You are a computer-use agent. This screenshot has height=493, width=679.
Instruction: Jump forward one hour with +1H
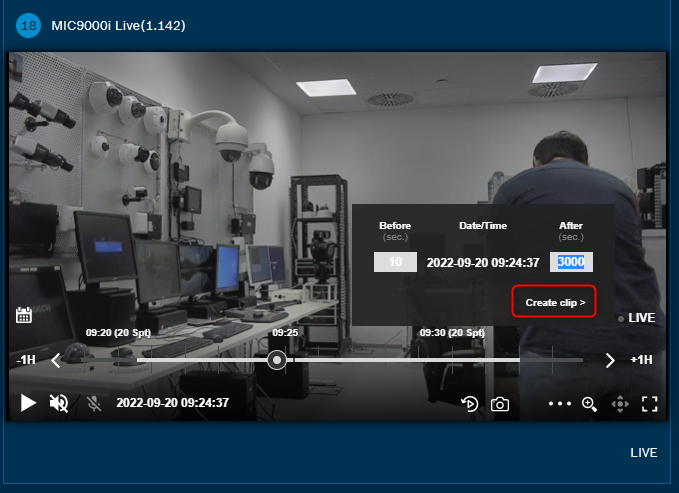[x=641, y=360]
